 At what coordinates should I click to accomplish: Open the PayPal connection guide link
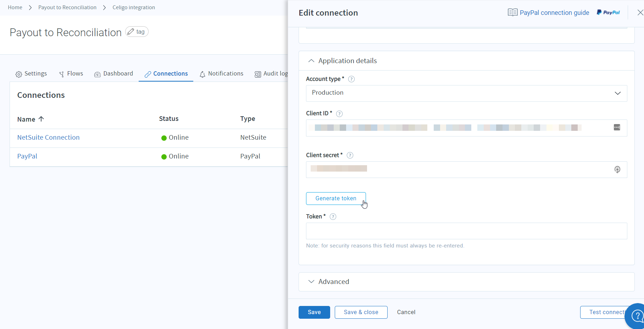tap(554, 13)
